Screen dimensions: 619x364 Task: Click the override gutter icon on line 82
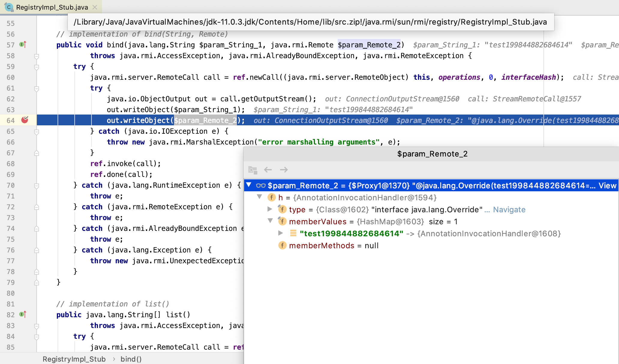[x=23, y=315]
